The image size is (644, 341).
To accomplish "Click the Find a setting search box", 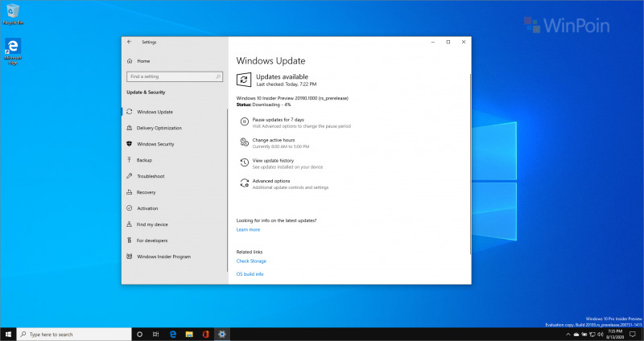I will [175, 76].
